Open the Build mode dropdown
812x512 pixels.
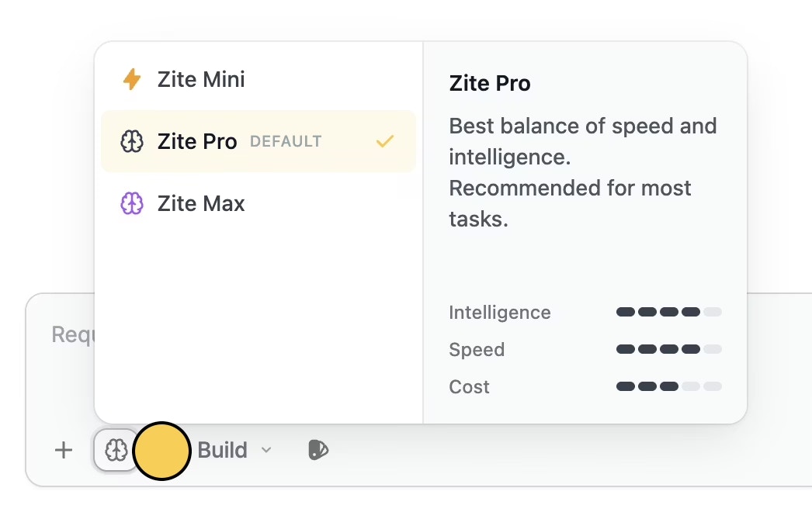(223, 450)
